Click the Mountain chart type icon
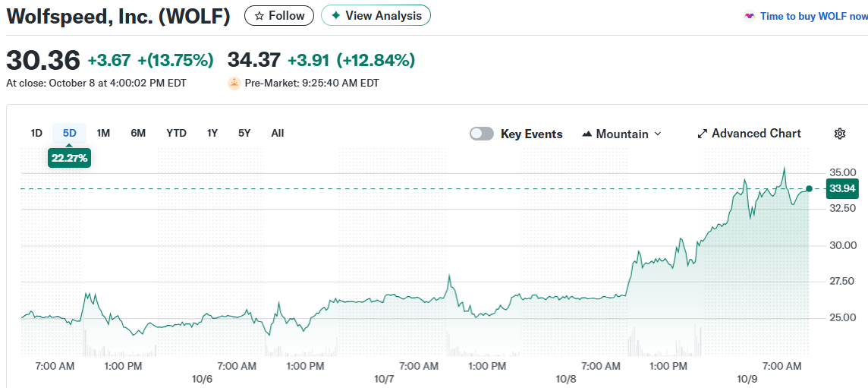This screenshot has width=868, height=388. point(587,134)
